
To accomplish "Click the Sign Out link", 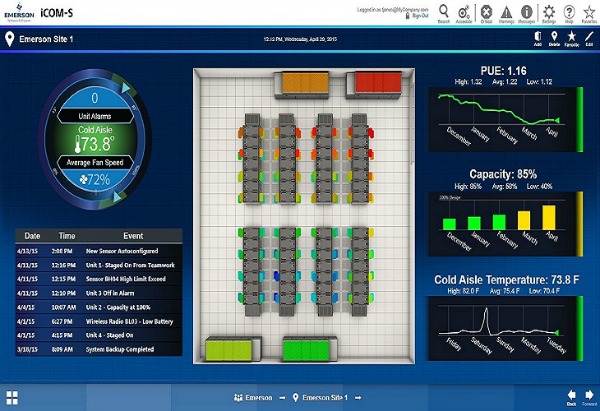I will pos(420,16).
